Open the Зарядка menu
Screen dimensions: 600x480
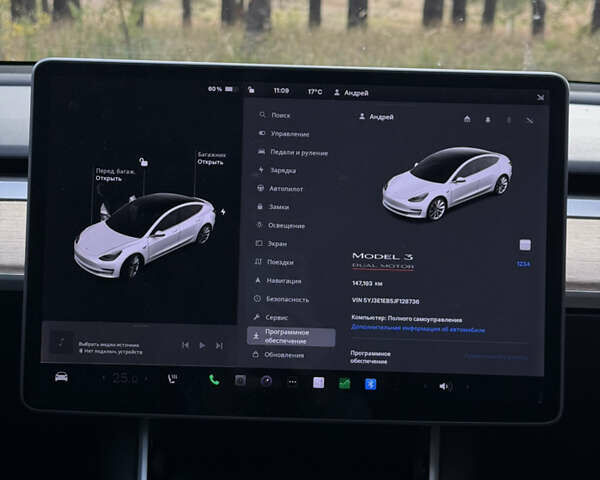pos(277,170)
